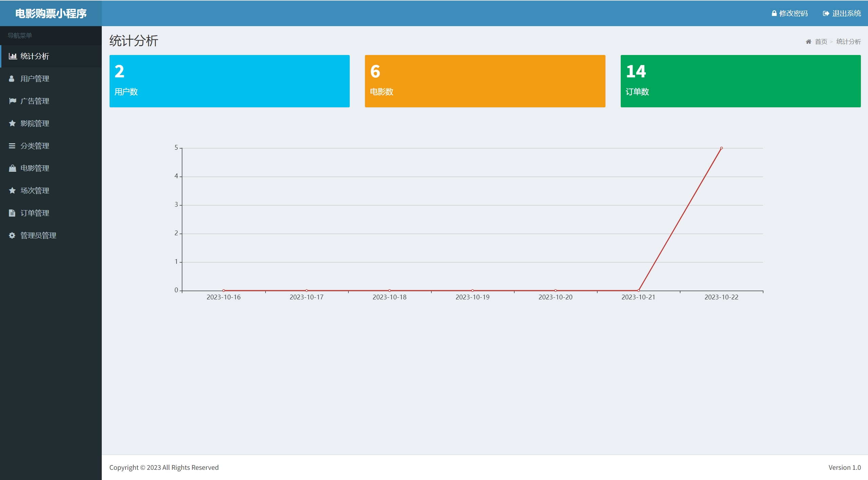868x480 pixels.
Task: Click the orange 电影数 statistics card
Action: click(x=485, y=81)
